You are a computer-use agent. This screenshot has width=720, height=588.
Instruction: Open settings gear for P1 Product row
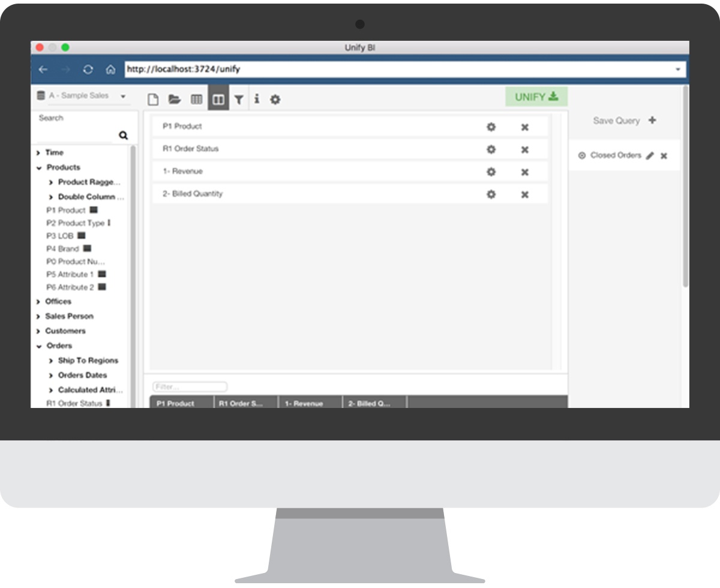tap(491, 127)
